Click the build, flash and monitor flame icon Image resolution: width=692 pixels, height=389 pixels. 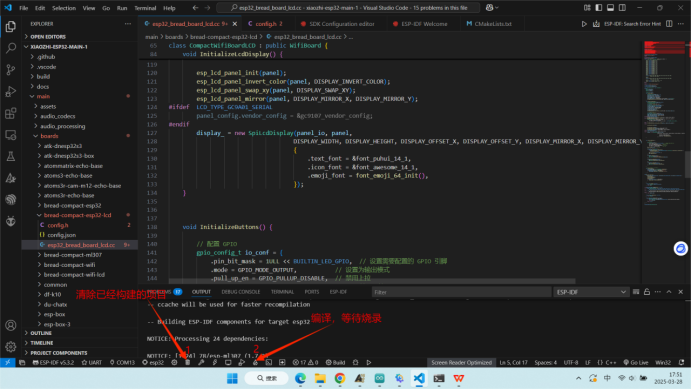[x=255, y=363]
